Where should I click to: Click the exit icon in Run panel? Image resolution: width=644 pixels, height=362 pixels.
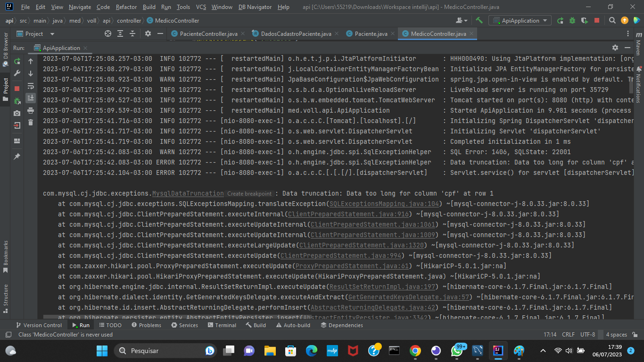[x=17, y=125]
